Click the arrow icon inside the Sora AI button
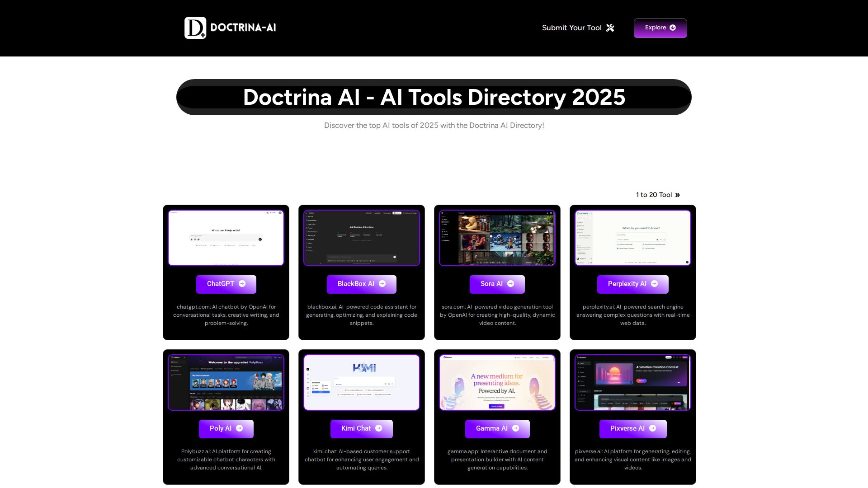The height and width of the screenshot is (488, 868). click(510, 284)
